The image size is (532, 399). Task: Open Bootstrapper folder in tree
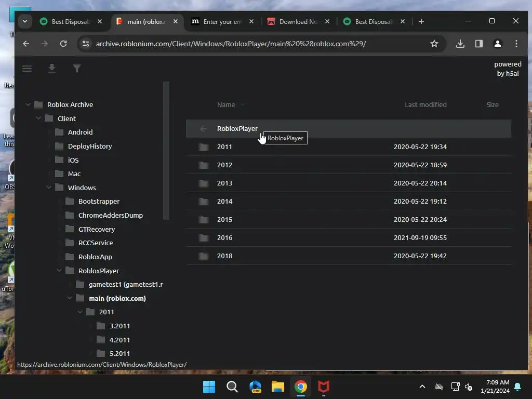pyautogui.click(x=99, y=201)
